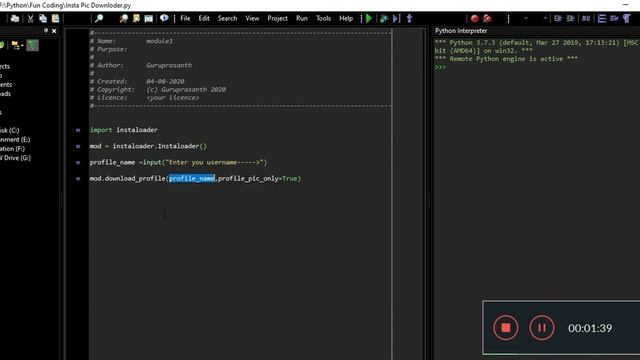640x360 pixels.
Task: Click the blue info balloon icon
Action: coord(164,18)
